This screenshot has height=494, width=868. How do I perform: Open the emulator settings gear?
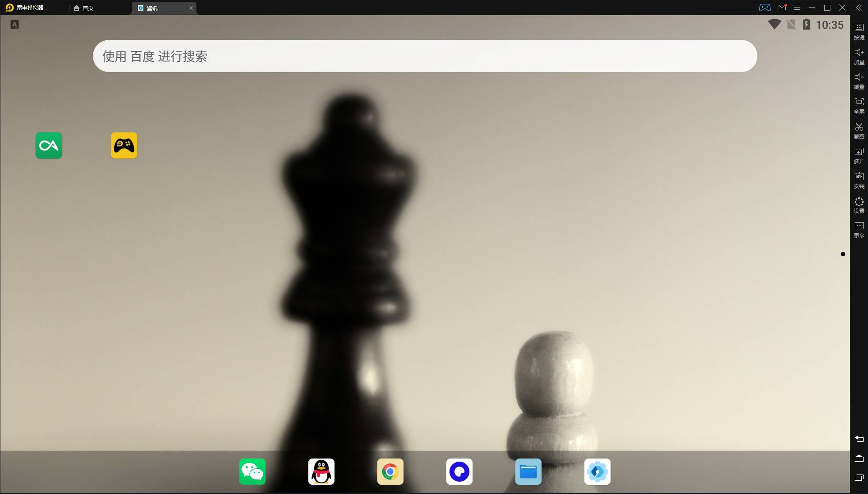pos(859,205)
